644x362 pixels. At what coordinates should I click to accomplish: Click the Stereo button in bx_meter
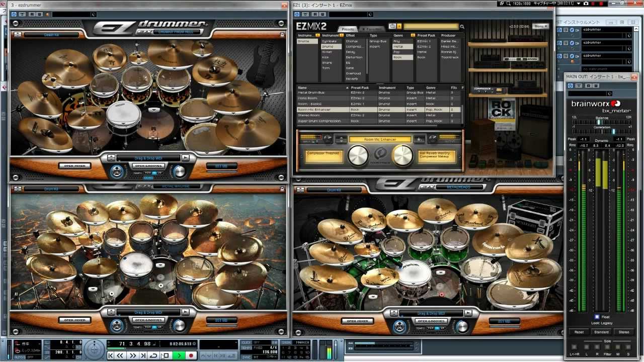coord(624,332)
